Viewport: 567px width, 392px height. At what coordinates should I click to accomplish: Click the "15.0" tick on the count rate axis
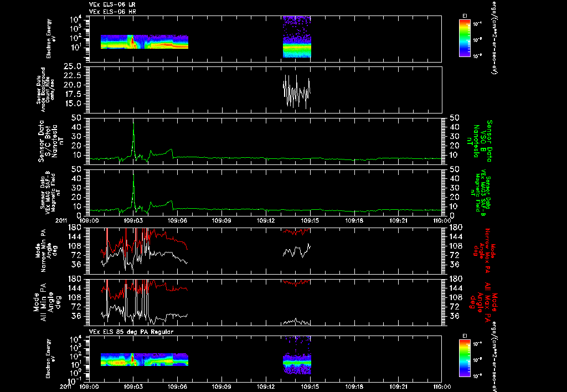pos(73,104)
